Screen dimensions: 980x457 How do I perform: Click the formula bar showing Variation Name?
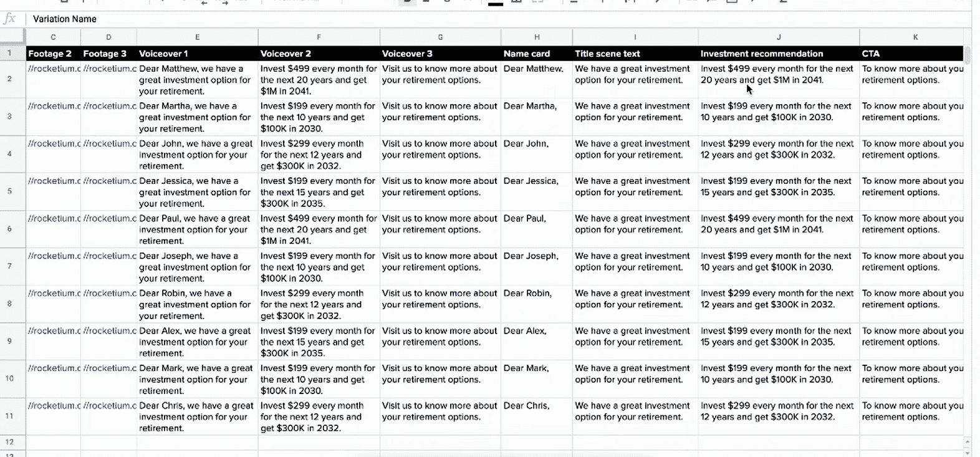coord(499,19)
